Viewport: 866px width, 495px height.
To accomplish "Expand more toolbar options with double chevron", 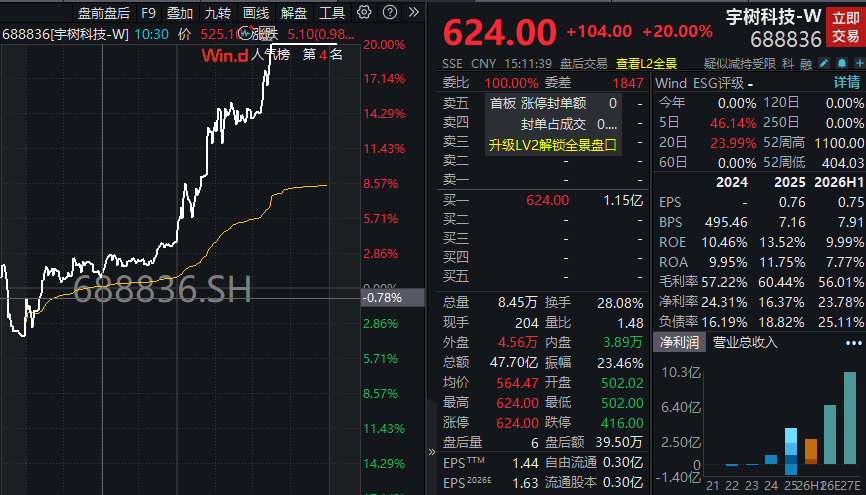I will [x=413, y=12].
